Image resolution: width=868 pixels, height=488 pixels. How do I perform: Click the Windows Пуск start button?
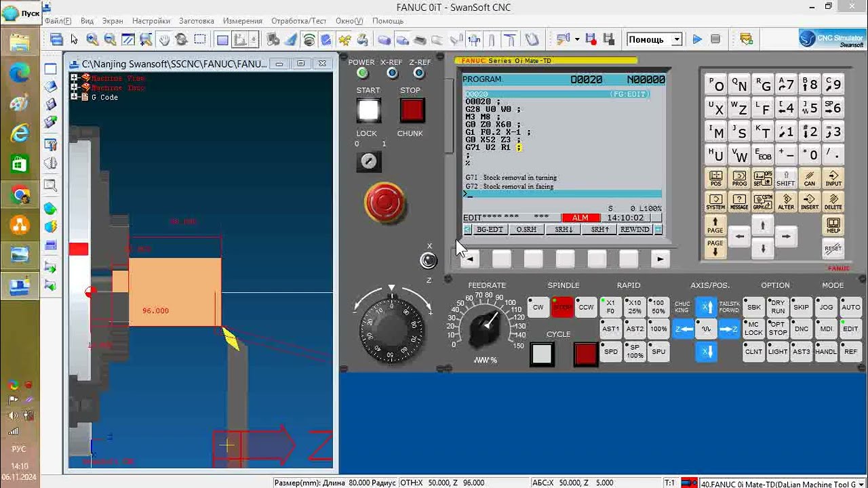pos(20,13)
